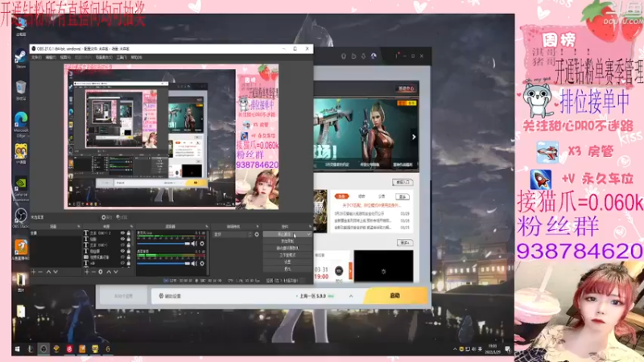Click the 开始录制 button in OBS controls
Image resolution: width=644 pixels, height=362 pixels.
point(287,241)
